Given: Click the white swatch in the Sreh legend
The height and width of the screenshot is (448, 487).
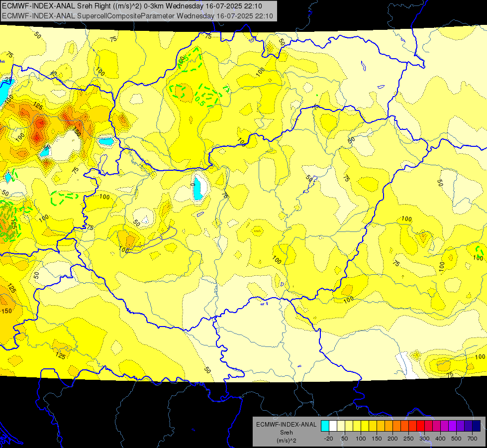Looking at the screenshot, I should (333, 426).
